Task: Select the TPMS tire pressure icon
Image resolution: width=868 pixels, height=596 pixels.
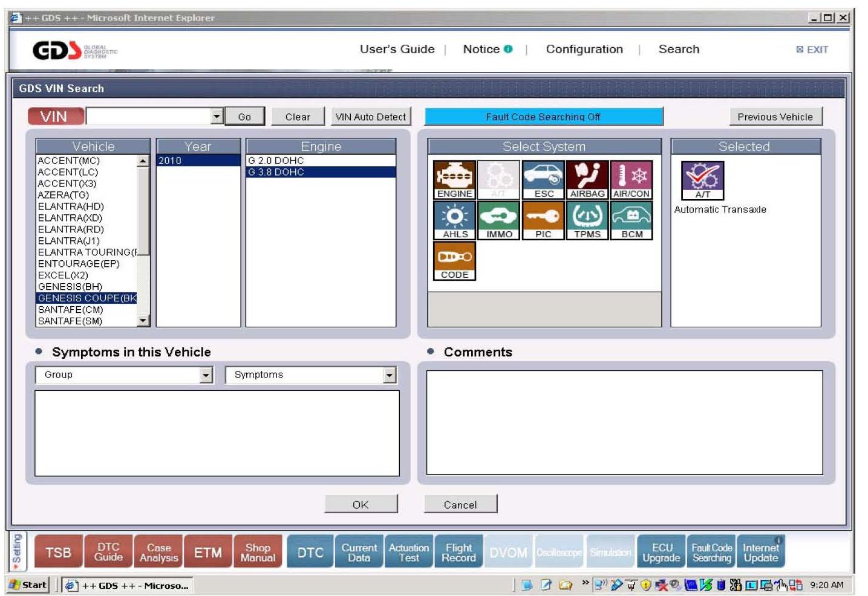Action: pos(587,220)
